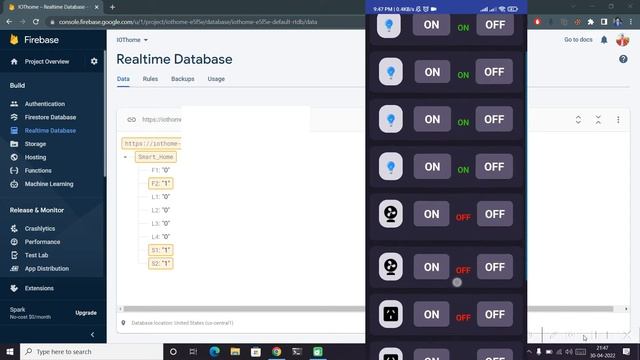640x360 pixels.
Task: Click the expand all arrows icon
Action: pyautogui.click(x=578, y=120)
